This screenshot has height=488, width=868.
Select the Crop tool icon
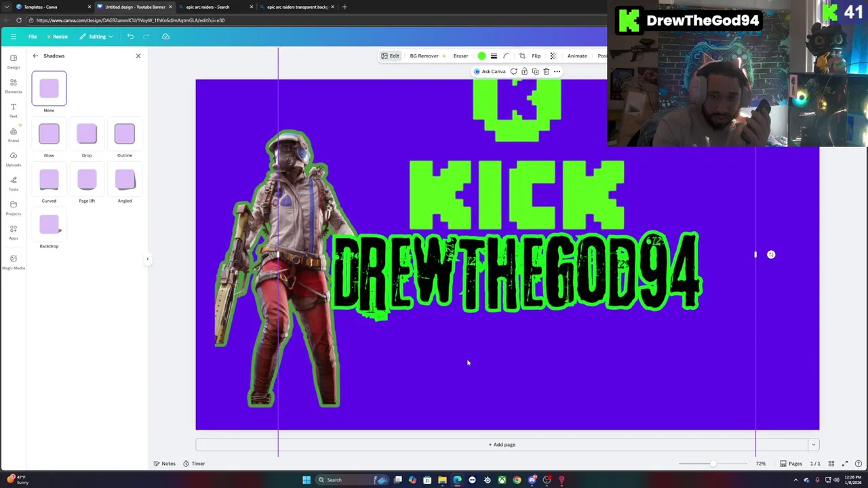click(522, 56)
